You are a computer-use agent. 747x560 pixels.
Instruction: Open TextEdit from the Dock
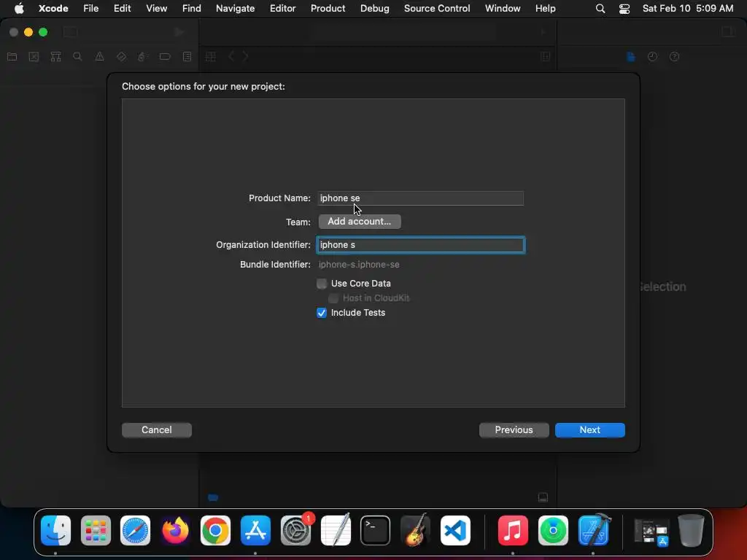click(x=336, y=531)
